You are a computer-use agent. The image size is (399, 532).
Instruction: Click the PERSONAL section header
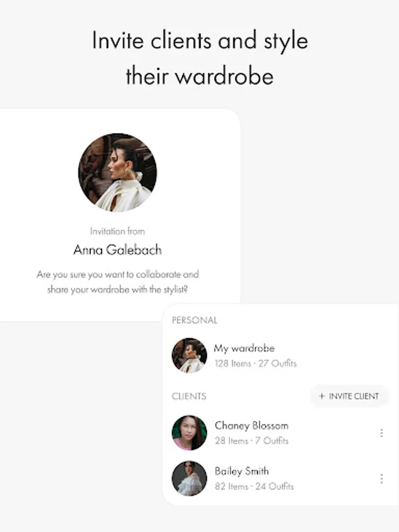pyautogui.click(x=194, y=320)
